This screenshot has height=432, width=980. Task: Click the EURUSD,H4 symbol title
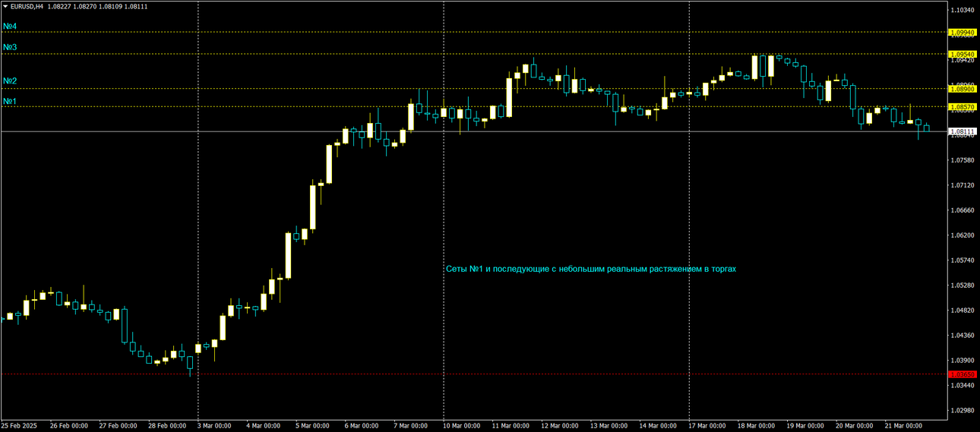[x=27, y=6]
